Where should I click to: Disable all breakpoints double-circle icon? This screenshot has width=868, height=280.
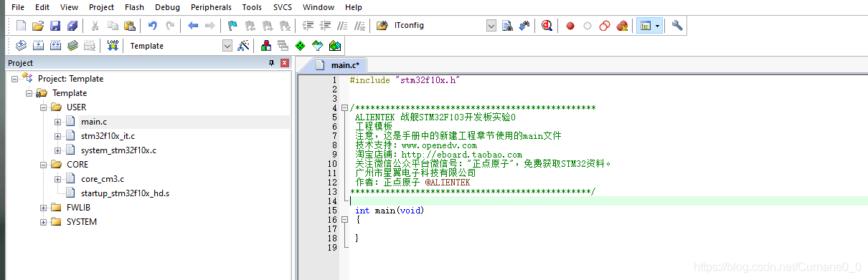coord(605,26)
